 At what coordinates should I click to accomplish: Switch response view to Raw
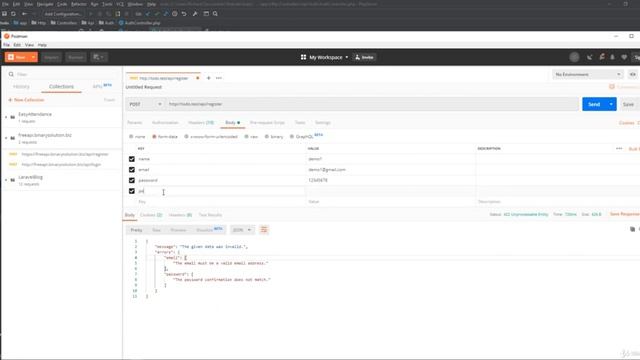[x=156, y=230]
